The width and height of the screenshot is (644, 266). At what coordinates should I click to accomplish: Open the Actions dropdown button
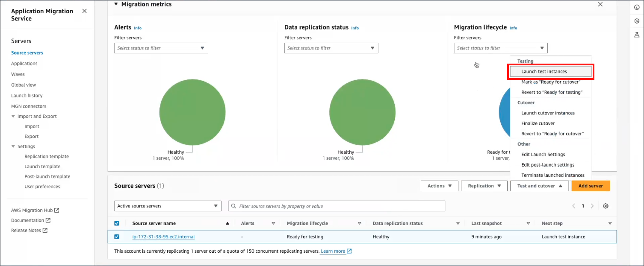point(440,186)
